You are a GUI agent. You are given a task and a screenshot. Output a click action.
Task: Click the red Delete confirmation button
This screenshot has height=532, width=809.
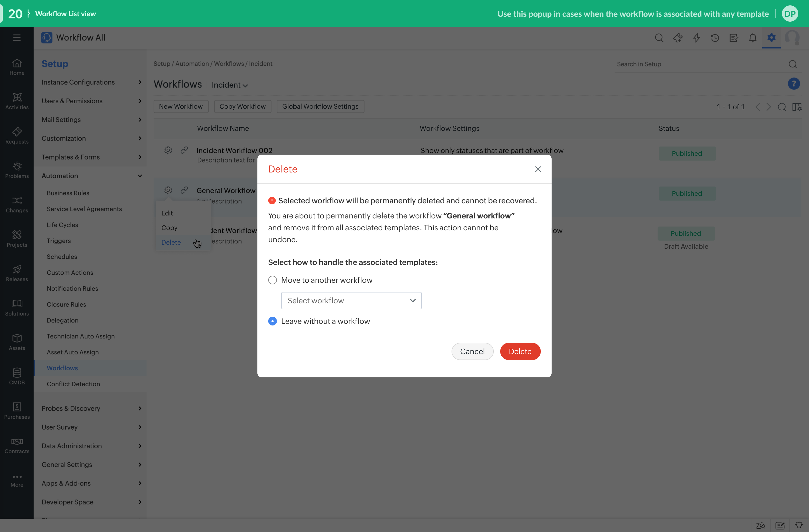pyautogui.click(x=520, y=351)
